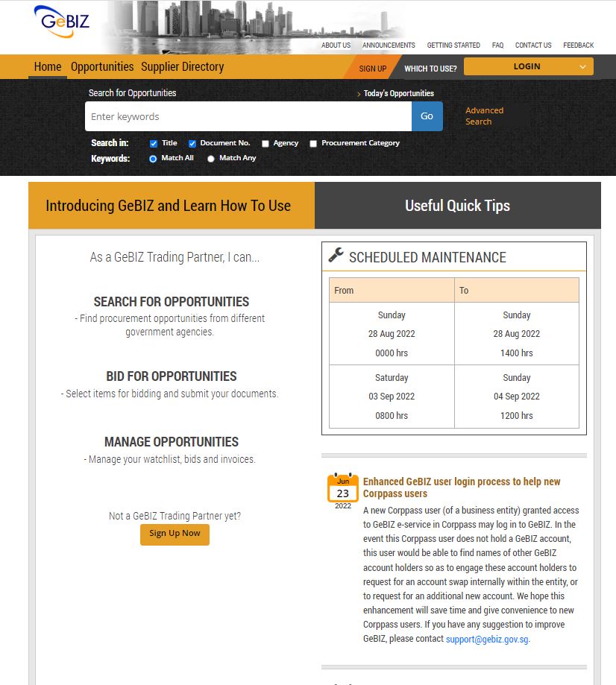Click the SCHEDULED MAINTENANCE heading text
The height and width of the screenshot is (685, 616).
pos(427,257)
